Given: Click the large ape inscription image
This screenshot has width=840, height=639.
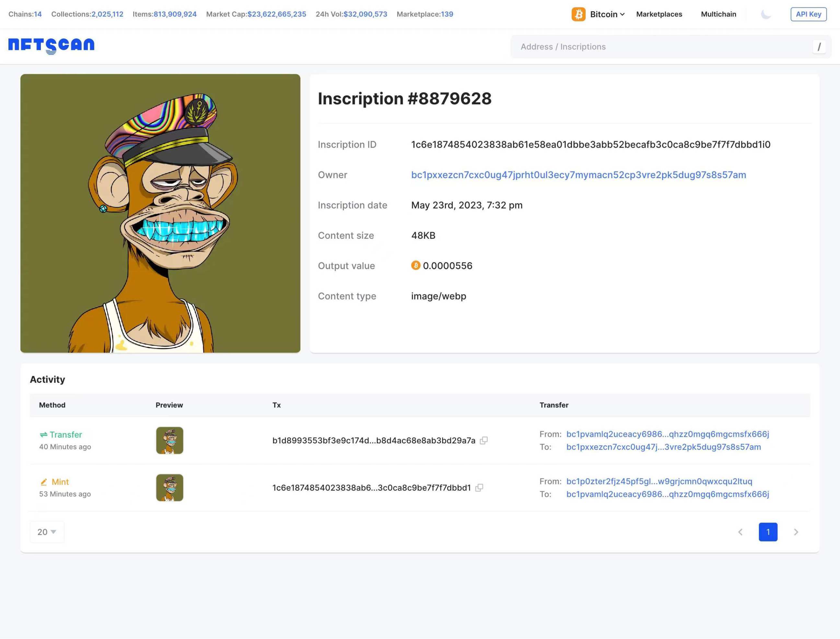Looking at the screenshot, I should click(x=160, y=213).
